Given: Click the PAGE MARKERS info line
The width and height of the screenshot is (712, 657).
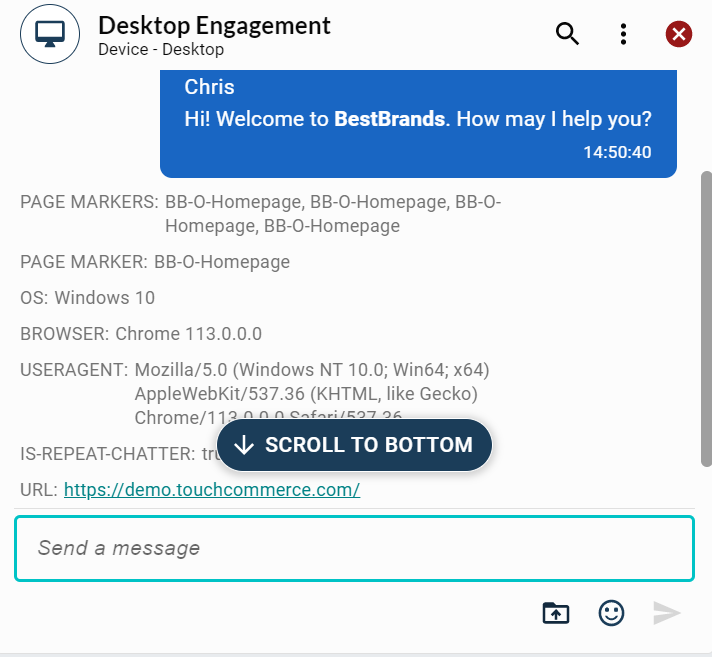Looking at the screenshot, I should (260, 213).
